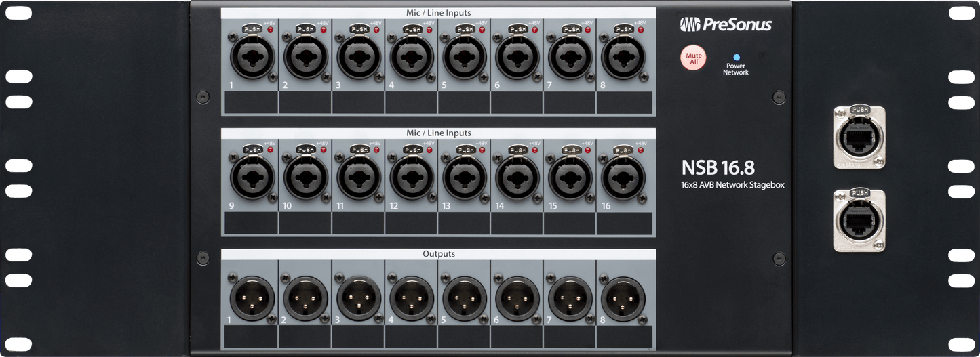Viewport: 980px width, 357px height.
Task: Click the PreSonus logo
Action: [x=726, y=25]
